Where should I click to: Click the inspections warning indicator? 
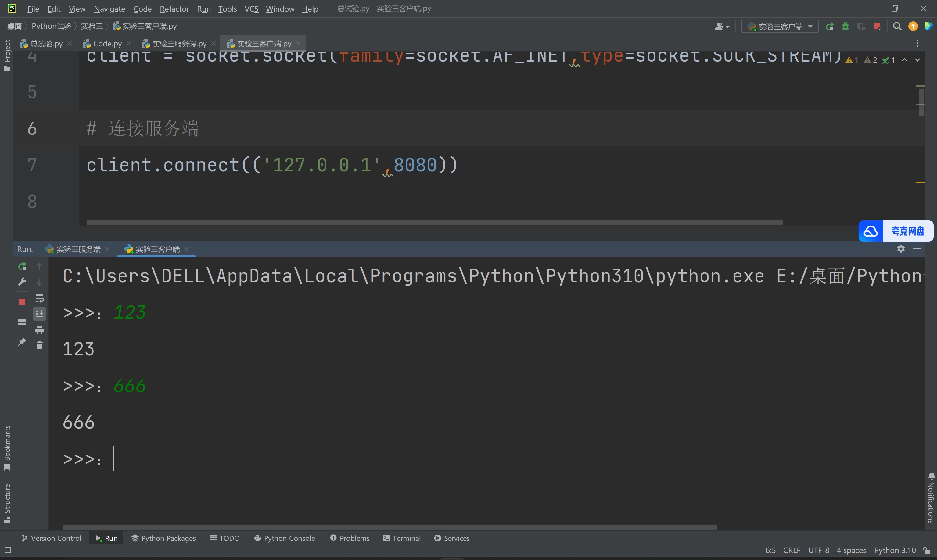pyautogui.click(x=870, y=60)
